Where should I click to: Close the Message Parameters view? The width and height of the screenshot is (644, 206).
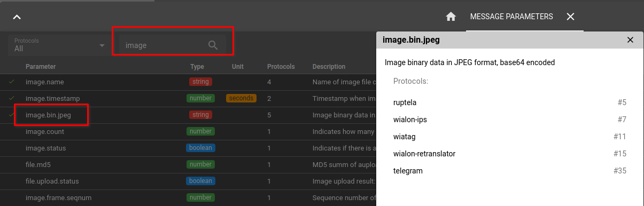coord(570,17)
